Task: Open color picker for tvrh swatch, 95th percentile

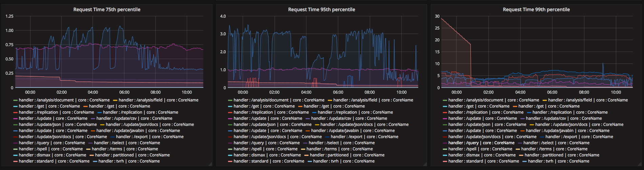Action: [310, 161]
